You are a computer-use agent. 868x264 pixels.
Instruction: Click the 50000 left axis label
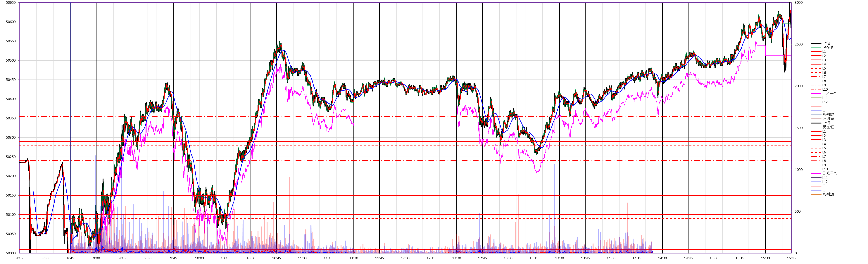coord(11,253)
